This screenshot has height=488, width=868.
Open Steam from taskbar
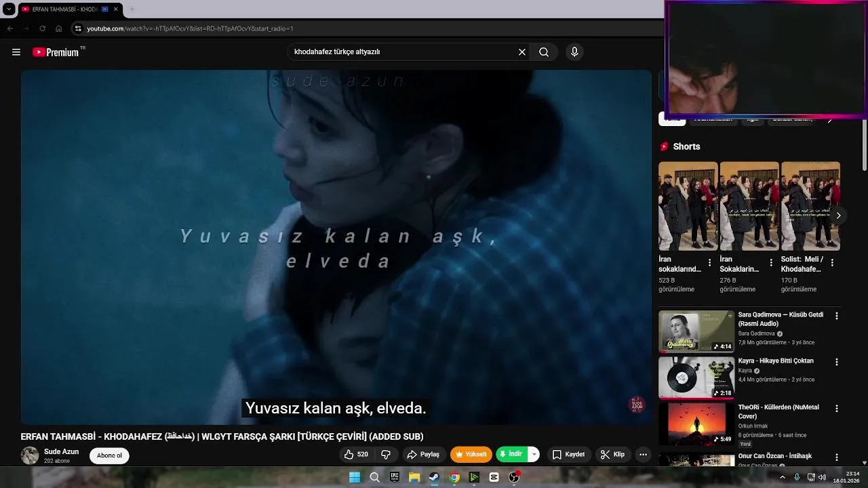pyautogui.click(x=434, y=477)
